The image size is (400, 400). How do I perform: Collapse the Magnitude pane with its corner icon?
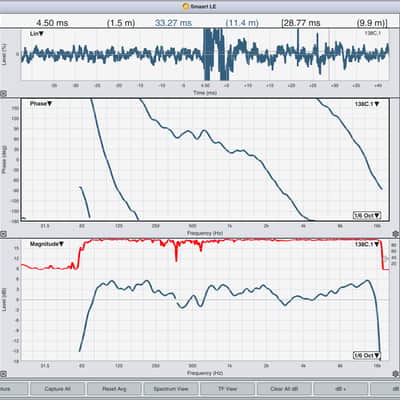pyautogui.click(x=3, y=374)
